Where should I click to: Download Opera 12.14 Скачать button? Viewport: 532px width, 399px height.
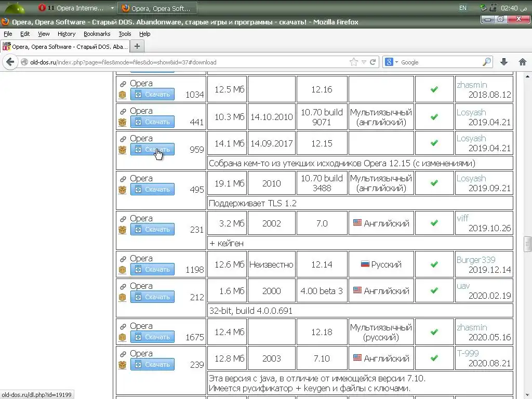[x=152, y=269]
